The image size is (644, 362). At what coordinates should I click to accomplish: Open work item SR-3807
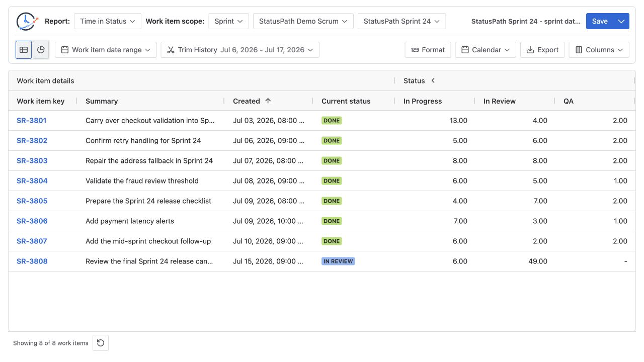(x=32, y=241)
